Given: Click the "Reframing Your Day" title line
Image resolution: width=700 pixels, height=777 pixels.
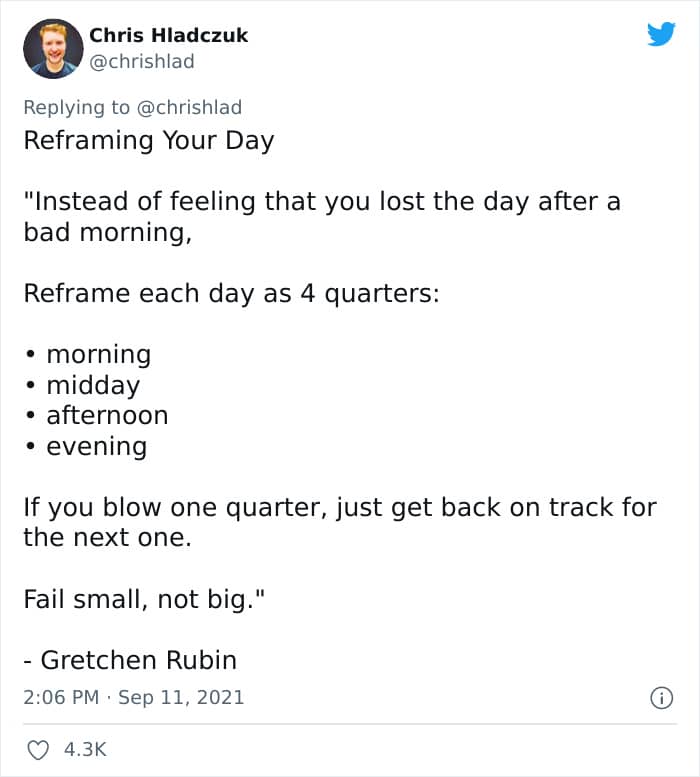Looking at the screenshot, I should 148,140.
